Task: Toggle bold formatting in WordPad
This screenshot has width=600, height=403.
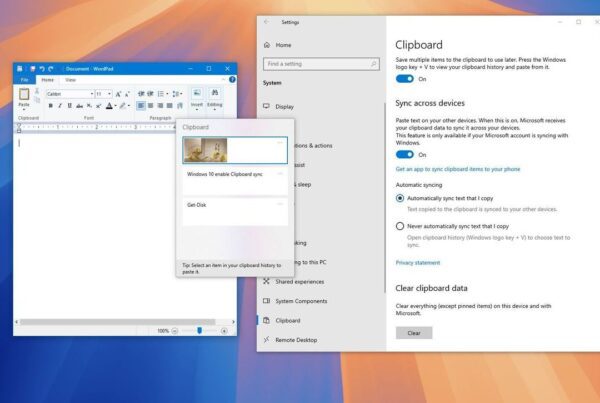Action: click(x=51, y=106)
